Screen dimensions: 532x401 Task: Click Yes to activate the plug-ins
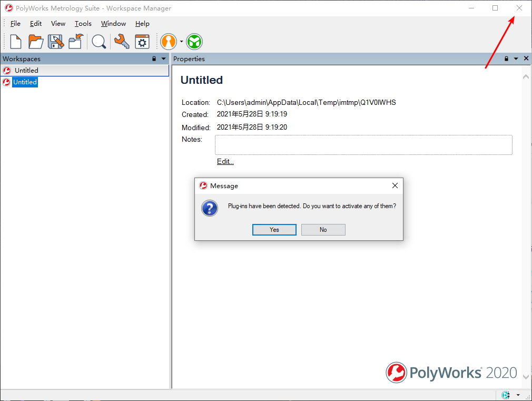tap(274, 230)
